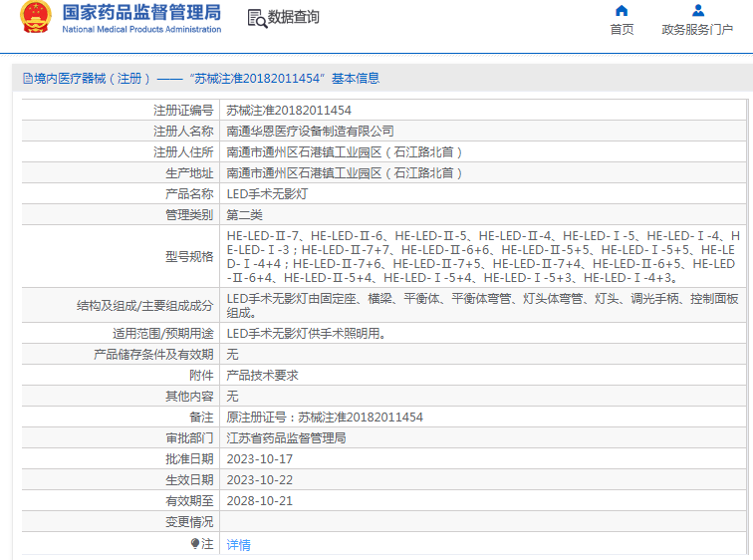Image resolution: width=753 pixels, height=560 pixels.
Task: Click the 批准日期 row label
Action: click(x=189, y=459)
